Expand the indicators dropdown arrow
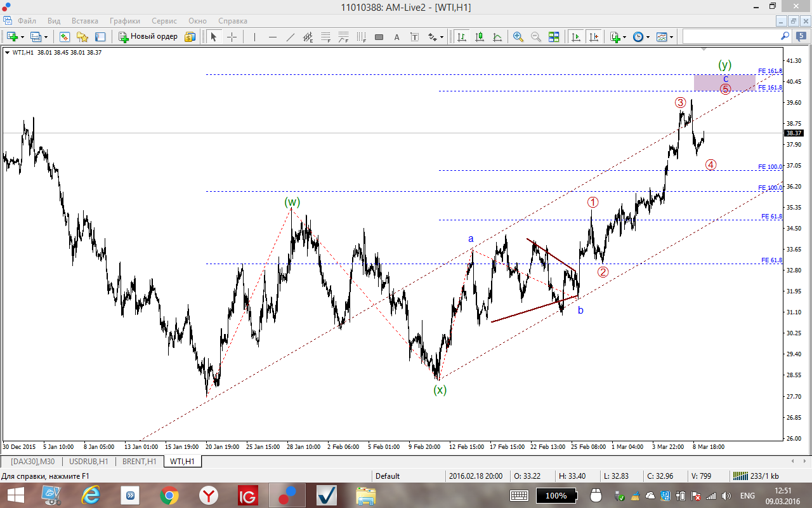 tap(624, 37)
